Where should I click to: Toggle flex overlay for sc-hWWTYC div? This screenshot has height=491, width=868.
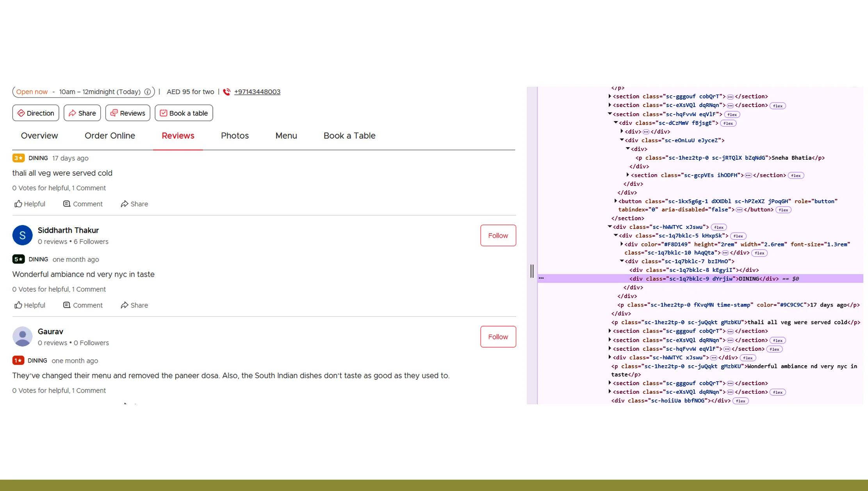pos(719,227)
